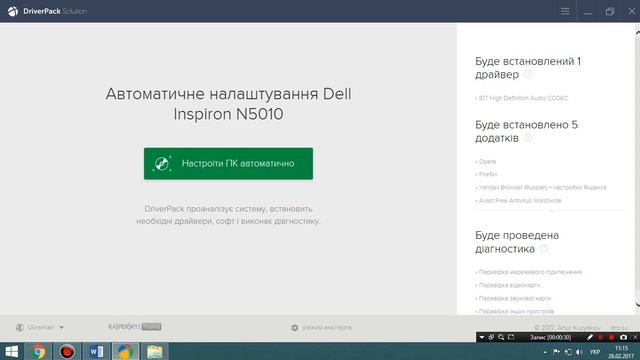The image size is (640, 360).
Task: Click the globe icon beside the language selector
Action: coord(20,327)
